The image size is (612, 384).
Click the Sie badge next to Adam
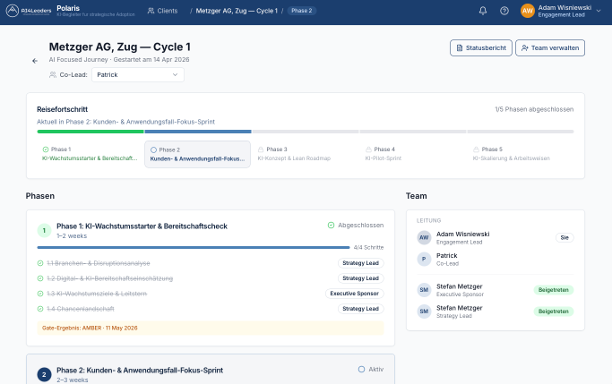[x=564, y=237]
